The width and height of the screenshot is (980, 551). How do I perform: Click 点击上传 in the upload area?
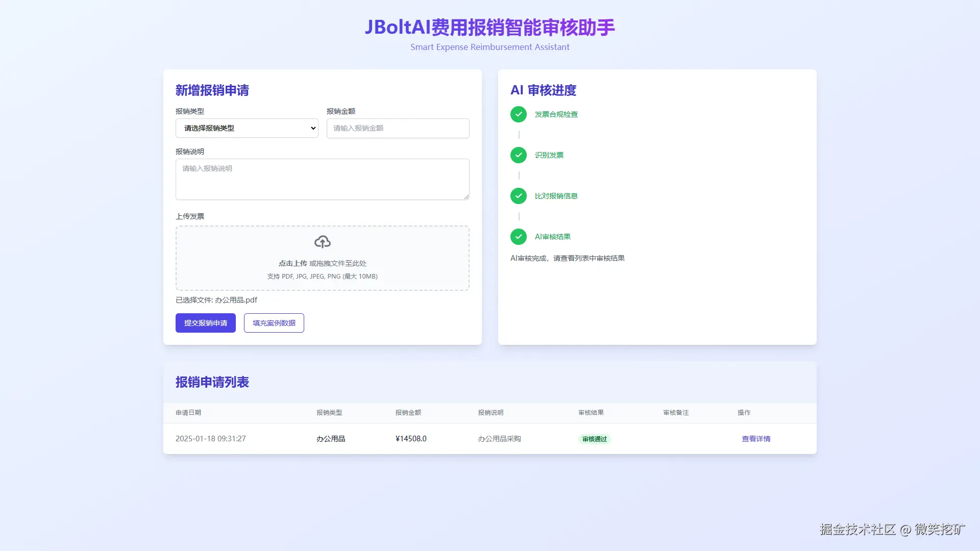coord(293,263)
